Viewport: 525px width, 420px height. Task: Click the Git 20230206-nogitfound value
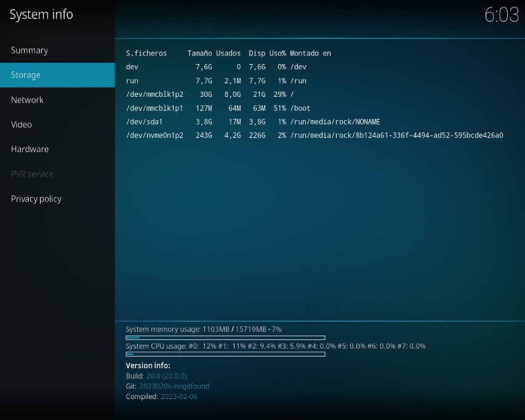tap(174, 386)
